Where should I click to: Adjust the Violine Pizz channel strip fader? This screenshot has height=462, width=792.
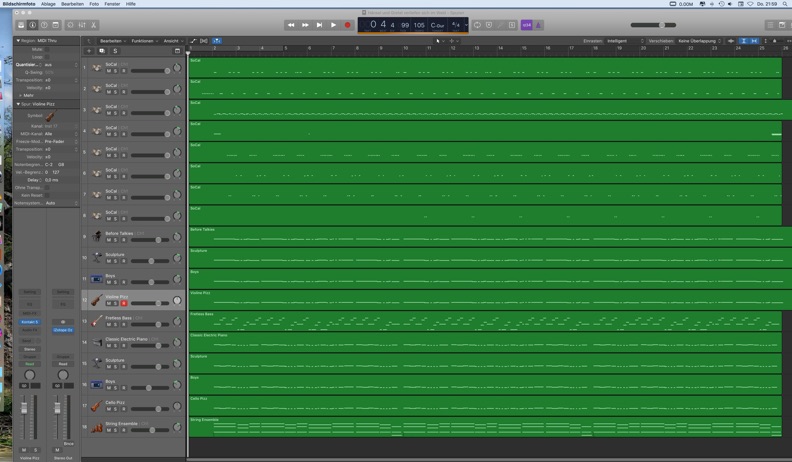point(24,409)
